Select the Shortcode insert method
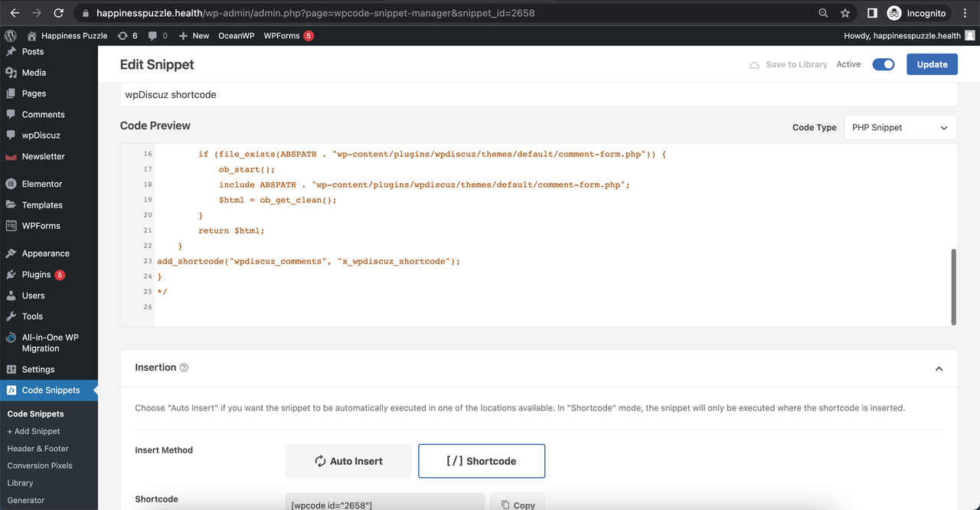980x510 pixels. tap(482, 461)
